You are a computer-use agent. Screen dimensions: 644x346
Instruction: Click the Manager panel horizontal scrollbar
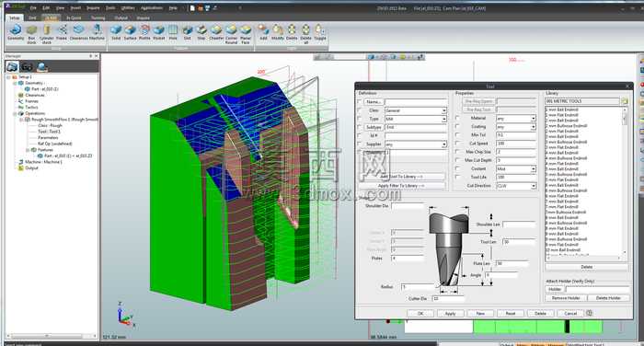(x=52, y=336)
